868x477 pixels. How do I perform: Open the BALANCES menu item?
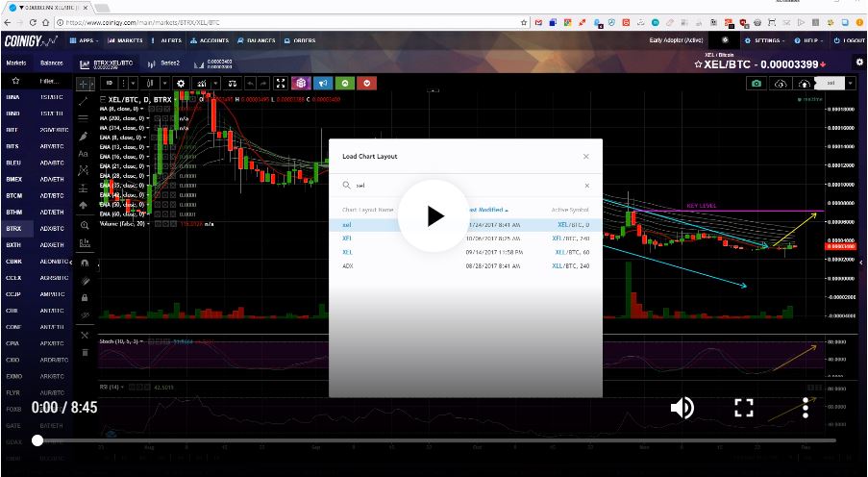click(257, 40)
